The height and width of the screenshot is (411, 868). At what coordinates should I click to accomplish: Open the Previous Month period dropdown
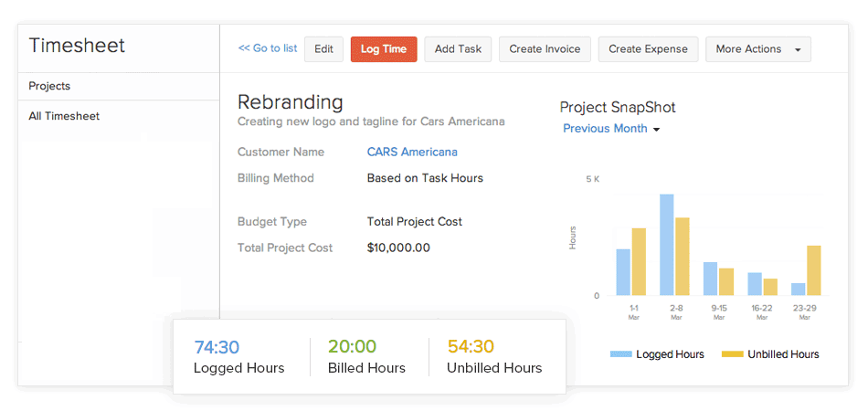[x=605, y=129]
